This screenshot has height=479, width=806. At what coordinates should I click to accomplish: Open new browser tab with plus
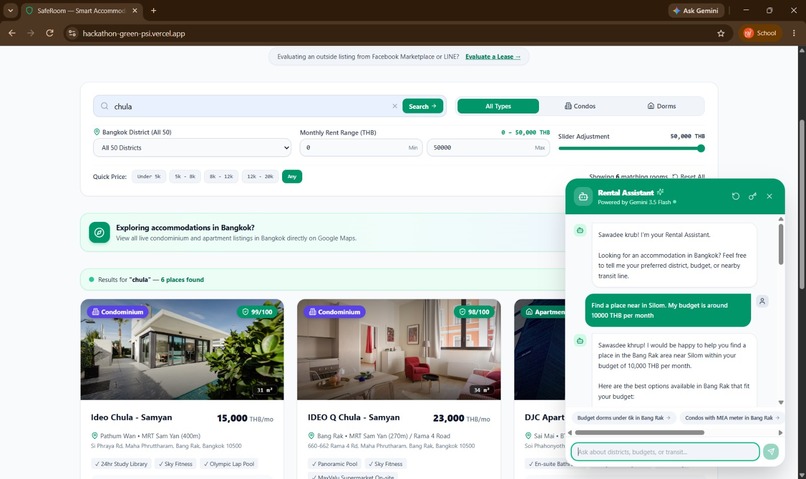pyautogui.click(x=153, y=10)
